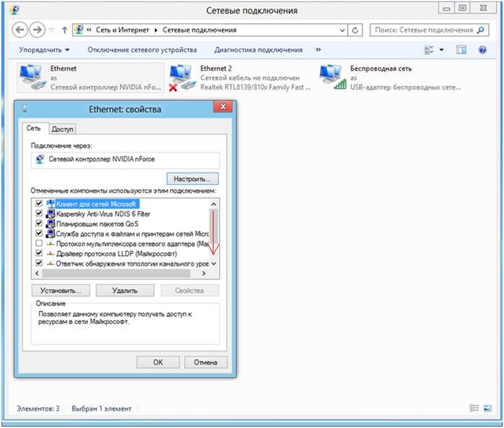Screen dimensions: 504x428
Task: Show more toolbar commands chevron
Action: pyautogui.click(x=318, y=50)
